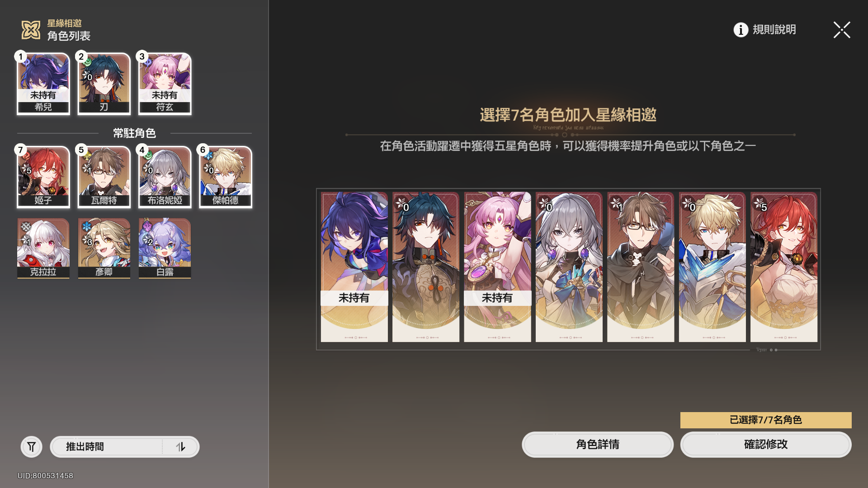Click 傑帕德 portrait in the list
Viewport: 868px width, 488px height.
pyautogui.click(x=226, y=177)
